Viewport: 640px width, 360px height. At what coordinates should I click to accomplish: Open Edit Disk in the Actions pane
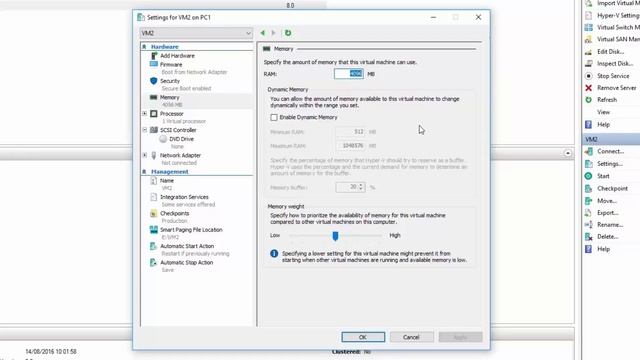(610, 52)
